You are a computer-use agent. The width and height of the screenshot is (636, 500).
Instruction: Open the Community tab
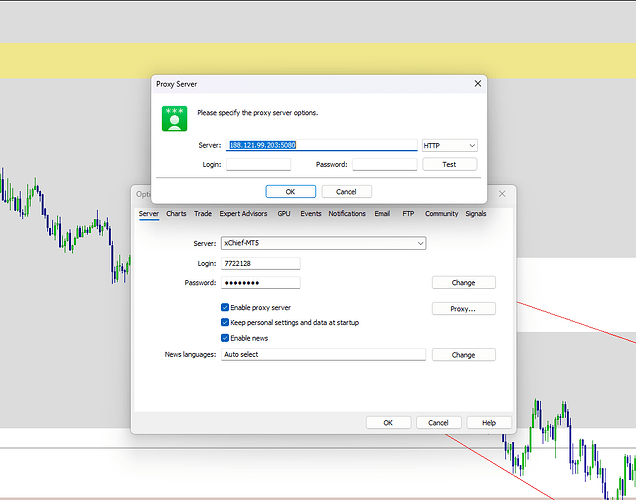click(x=441, y=214)
